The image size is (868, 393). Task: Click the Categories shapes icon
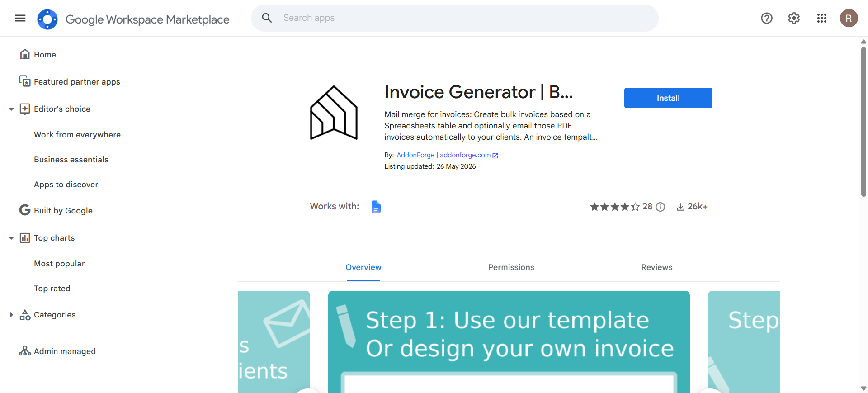click(x=25, y=315)
